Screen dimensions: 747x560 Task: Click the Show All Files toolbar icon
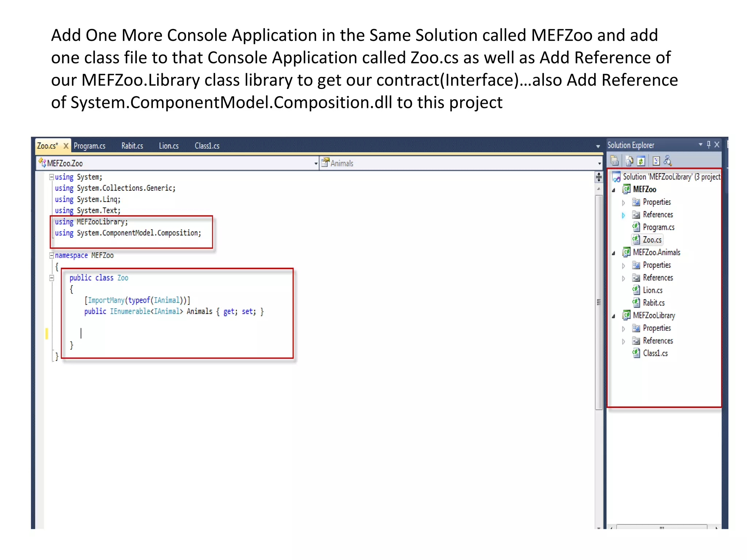(629, 161)
